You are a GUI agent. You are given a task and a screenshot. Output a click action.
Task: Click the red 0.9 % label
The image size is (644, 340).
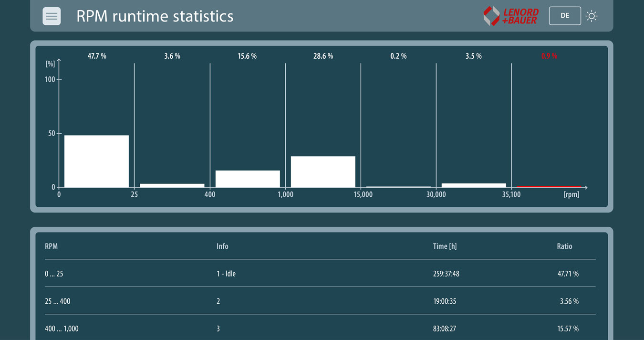(549, 56)
